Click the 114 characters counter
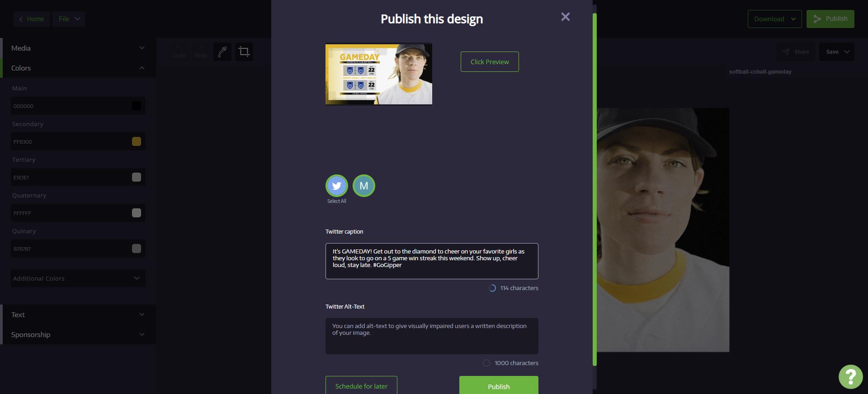The image size is (868, 394). [x=519, y=288]
